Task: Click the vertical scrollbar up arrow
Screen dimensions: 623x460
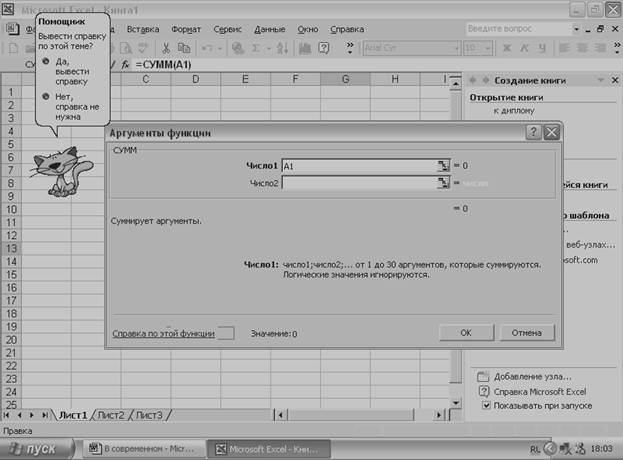Action: click(x=456, y=84)
